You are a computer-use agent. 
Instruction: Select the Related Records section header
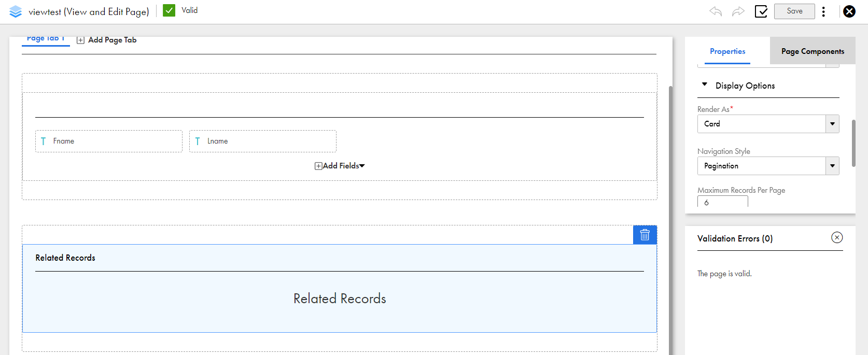(x=65, y=258)
